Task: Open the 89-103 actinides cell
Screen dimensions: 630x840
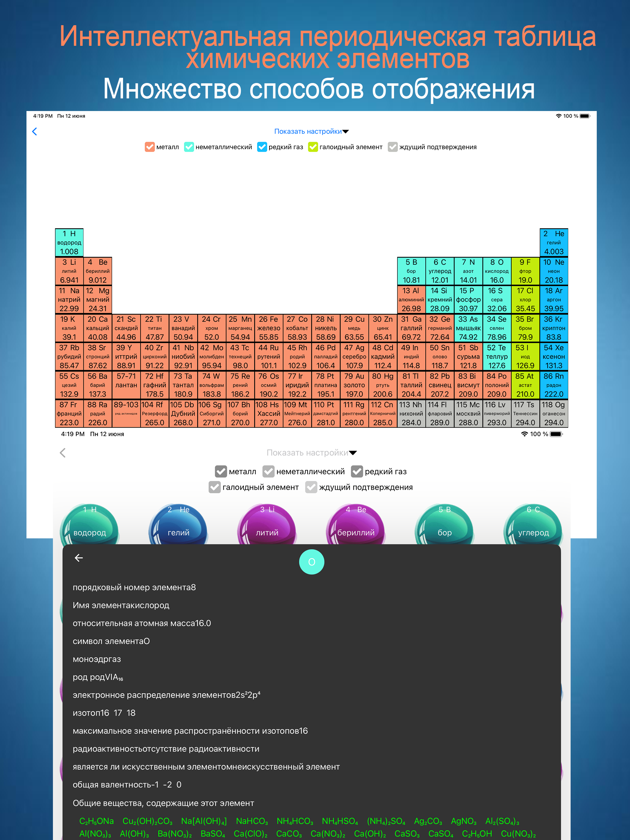Action: pos(126,413)
